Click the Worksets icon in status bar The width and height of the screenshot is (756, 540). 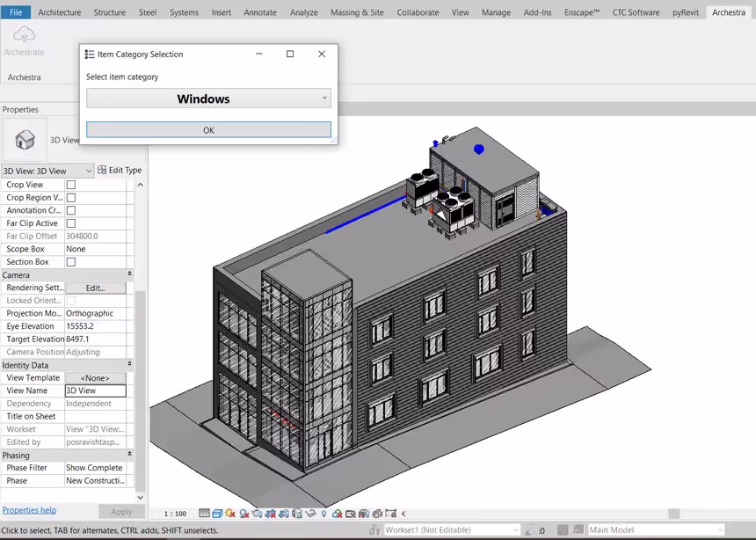coord(374,529)
